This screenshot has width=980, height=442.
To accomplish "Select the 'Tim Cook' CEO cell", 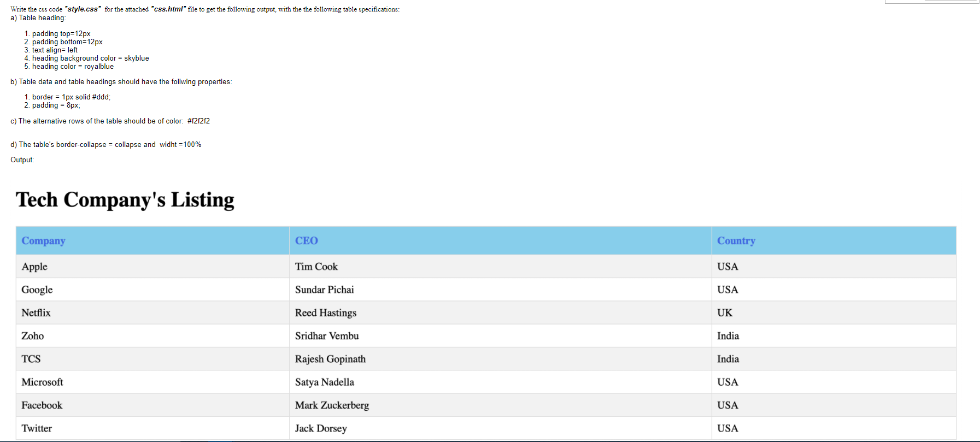I will pyautogui.click(x=500, y=267).
